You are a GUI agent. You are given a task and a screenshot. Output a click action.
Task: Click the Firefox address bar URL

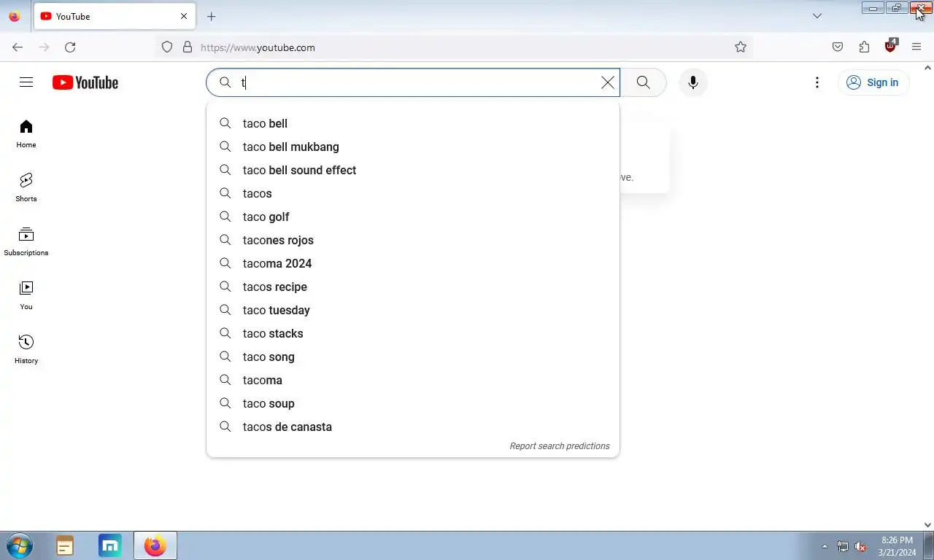click(x=258, y=47)
